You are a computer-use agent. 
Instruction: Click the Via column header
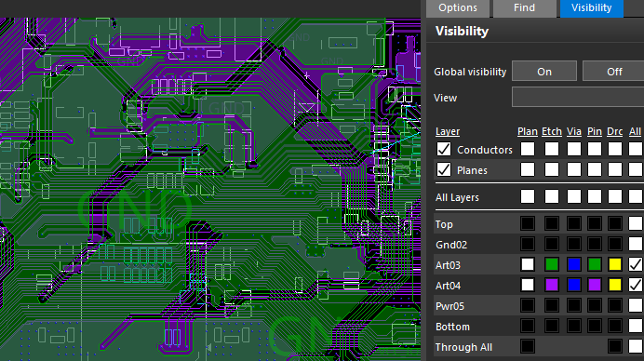point(574,131)
